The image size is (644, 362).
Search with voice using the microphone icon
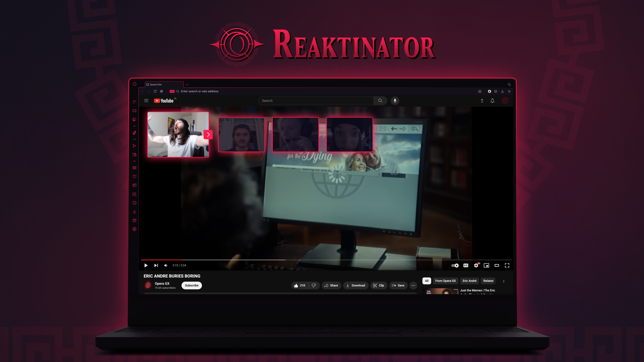click(x=395, y=101)
